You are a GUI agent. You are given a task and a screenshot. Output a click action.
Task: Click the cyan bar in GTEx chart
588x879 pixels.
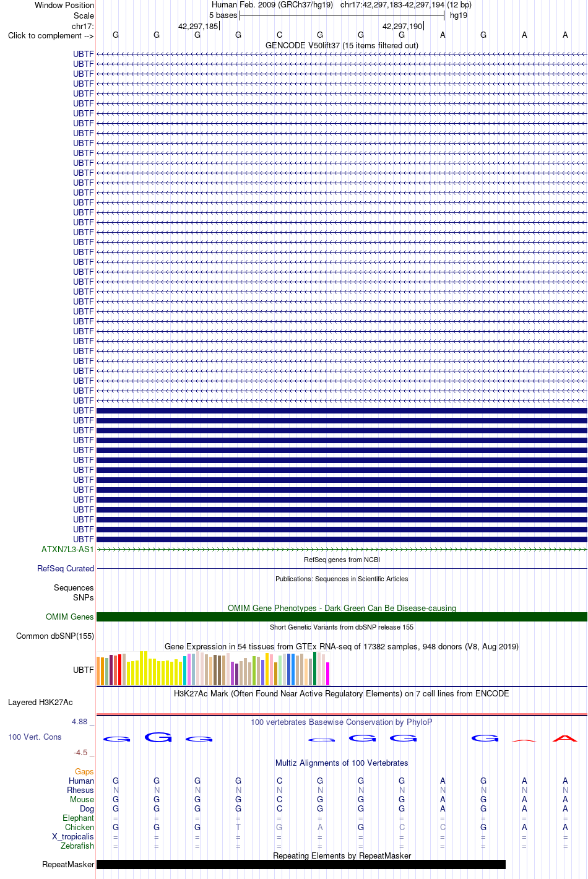185,670
